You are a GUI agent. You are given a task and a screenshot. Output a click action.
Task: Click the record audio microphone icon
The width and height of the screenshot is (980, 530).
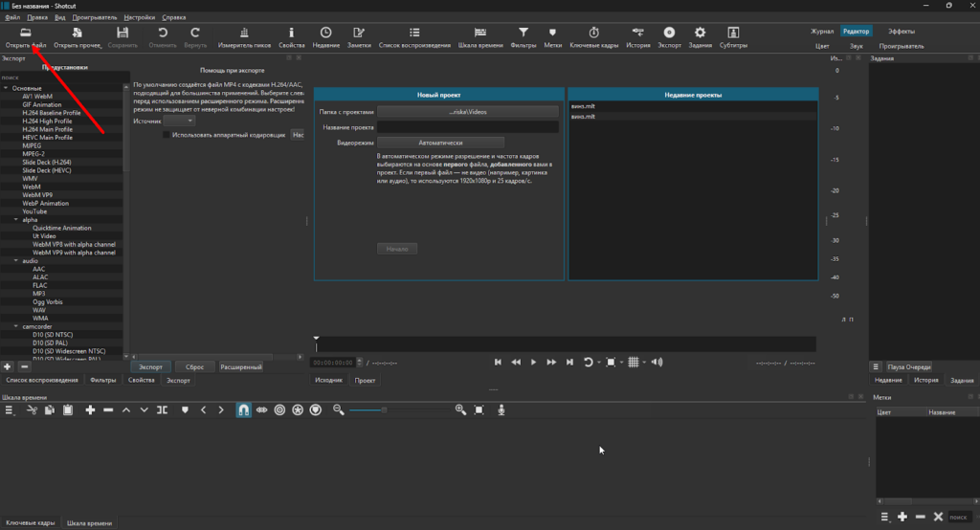pos(501,409)
